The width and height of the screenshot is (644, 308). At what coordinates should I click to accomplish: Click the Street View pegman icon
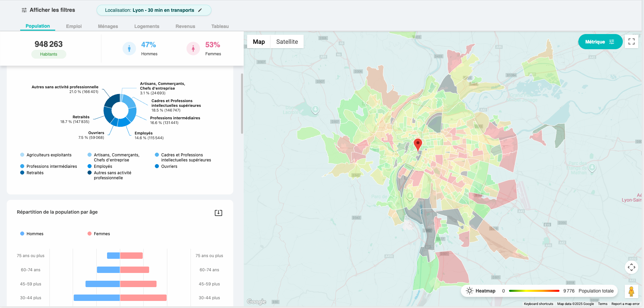[x=631, y=291]
